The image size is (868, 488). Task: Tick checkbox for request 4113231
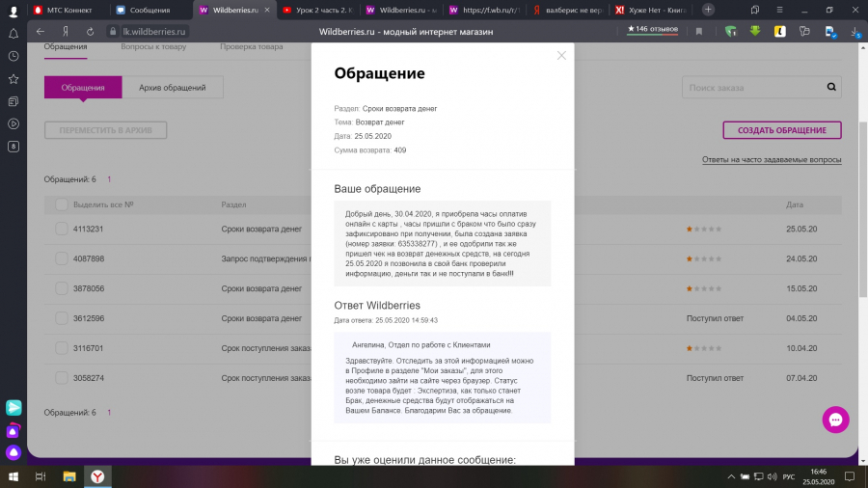point(62,230)
